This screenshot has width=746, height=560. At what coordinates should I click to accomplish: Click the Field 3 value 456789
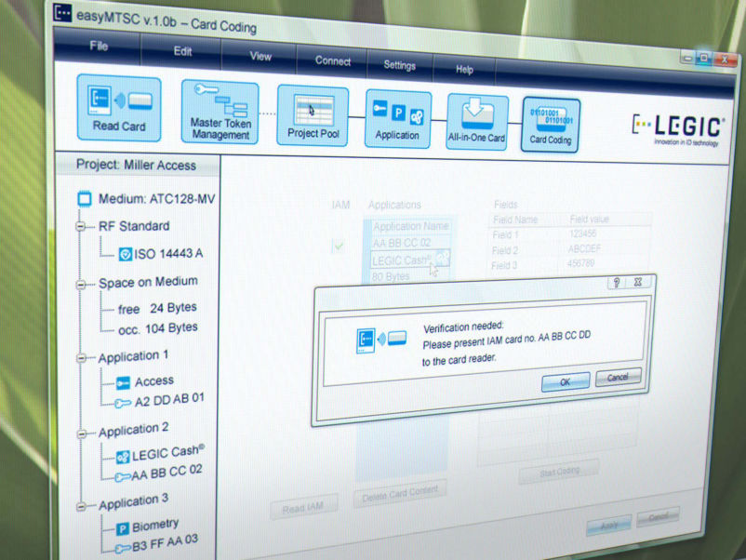(x=581, y=263)
